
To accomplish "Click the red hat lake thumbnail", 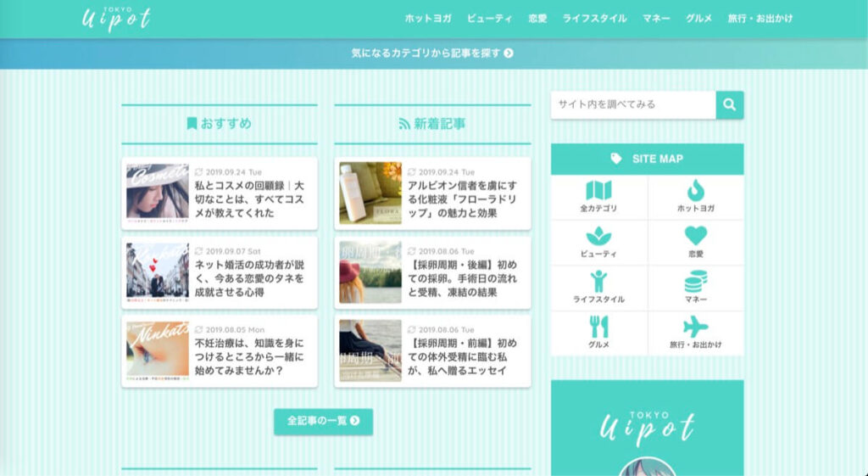I will pos(370,272).
